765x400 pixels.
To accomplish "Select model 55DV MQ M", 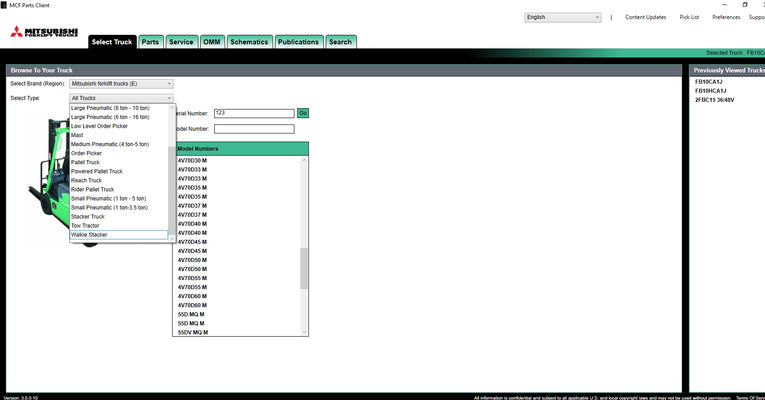I will 193,332.
